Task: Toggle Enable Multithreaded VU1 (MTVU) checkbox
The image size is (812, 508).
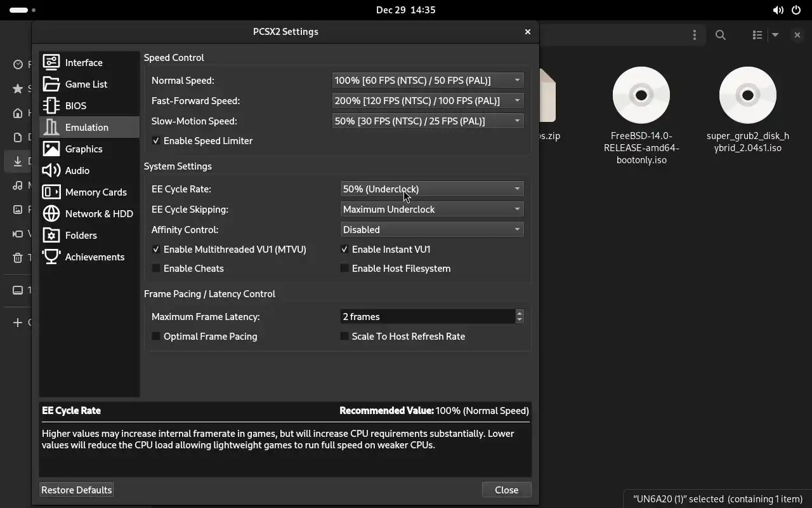Action: pyautogui.click(x=156, y=250)
